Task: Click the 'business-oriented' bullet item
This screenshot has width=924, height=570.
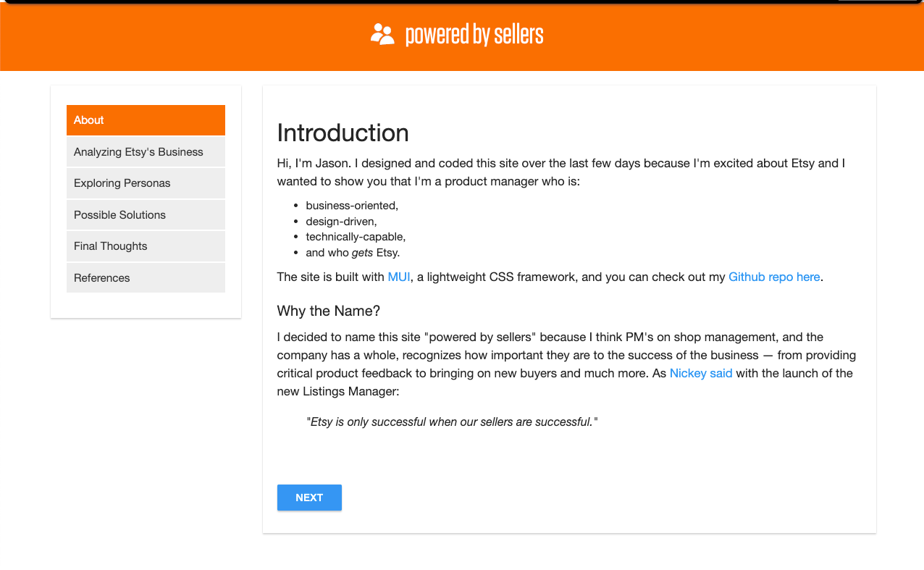Action: pyautogui.click(x=352, y=206)
